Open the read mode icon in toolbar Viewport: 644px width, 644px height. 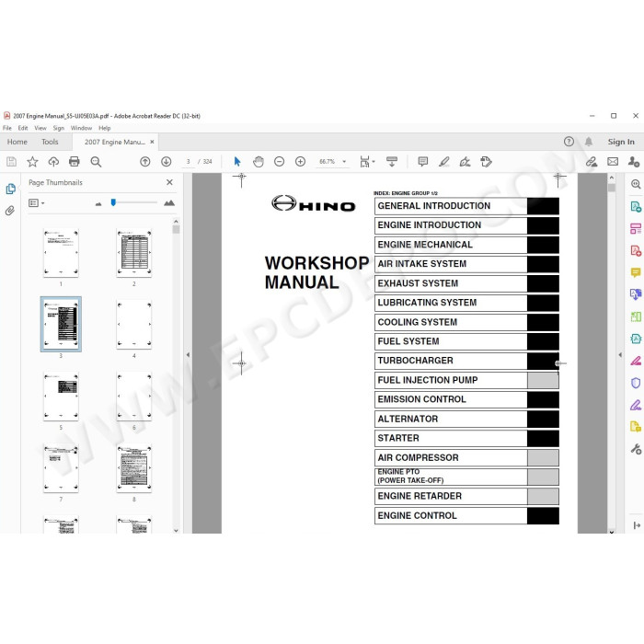coord(392,162)
